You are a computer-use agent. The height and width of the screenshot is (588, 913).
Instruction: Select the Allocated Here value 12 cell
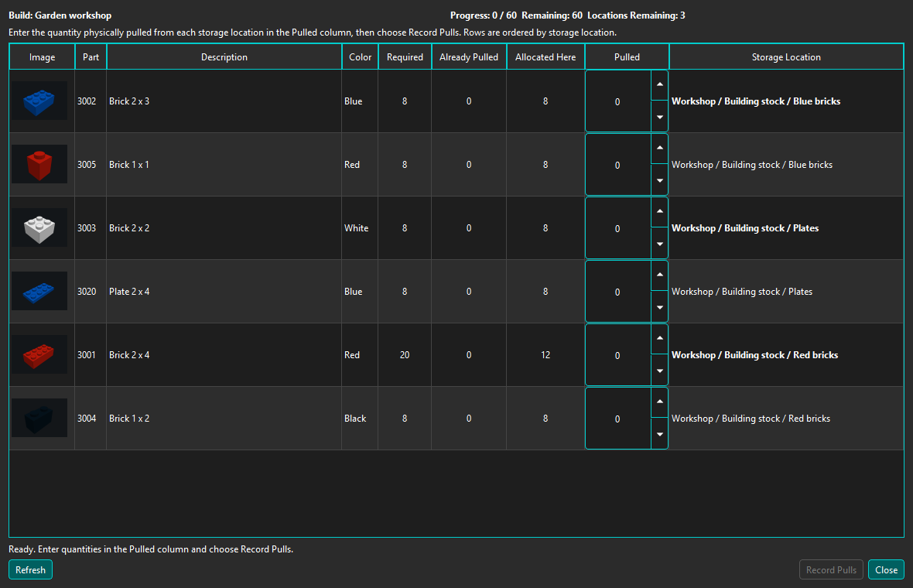point(545,355)
